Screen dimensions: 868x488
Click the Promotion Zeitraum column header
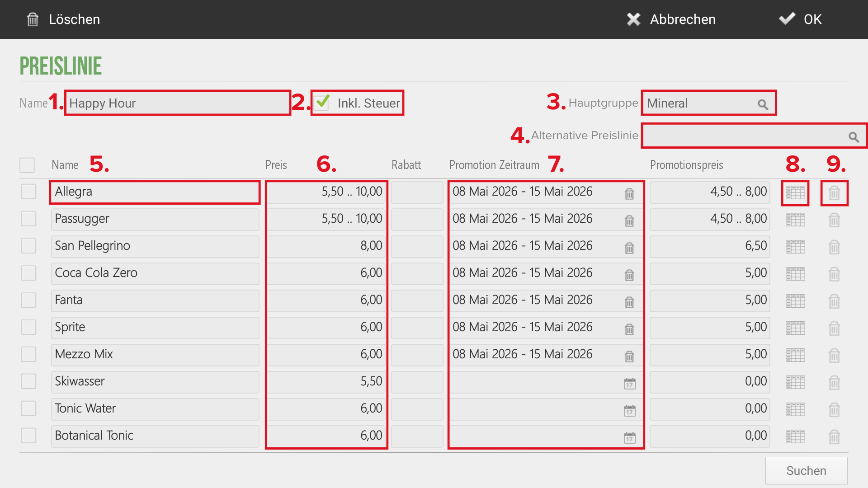[x=494, y=165]
